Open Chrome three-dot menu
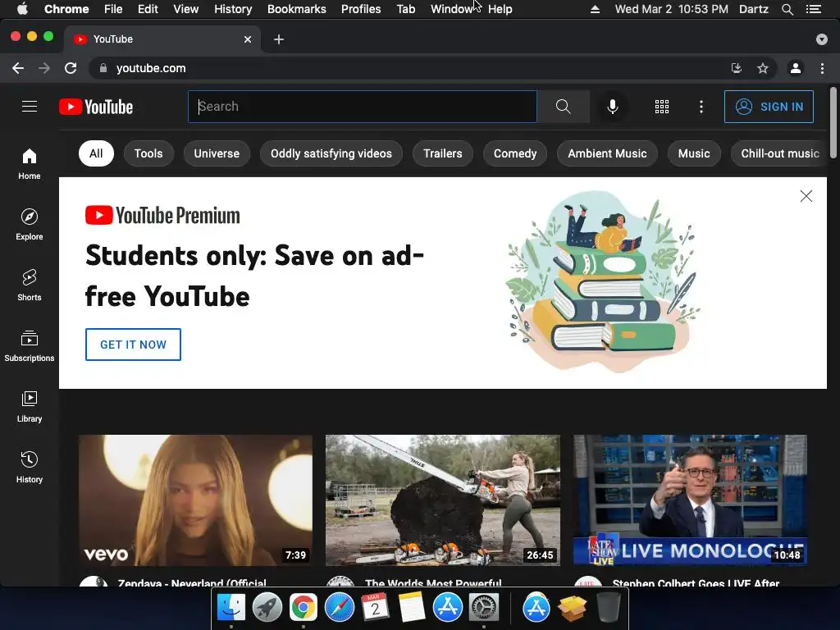Screen dimensions: 840x630 (822, 68)
